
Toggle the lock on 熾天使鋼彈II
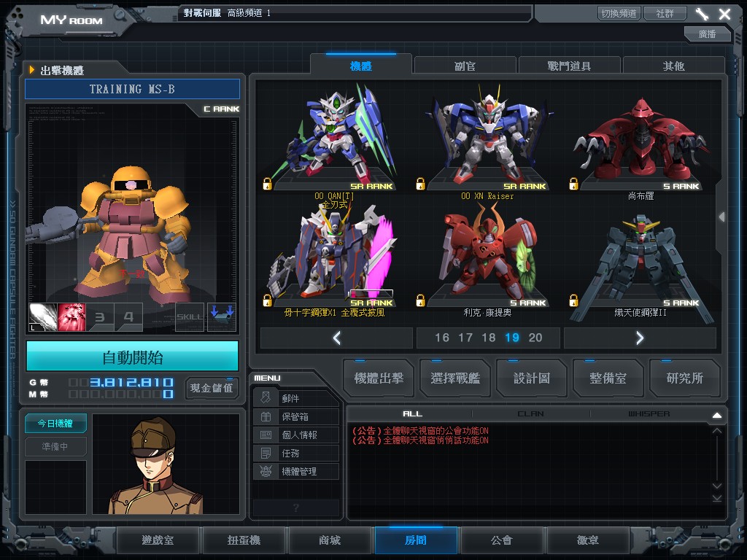click(x=573, y=300)
